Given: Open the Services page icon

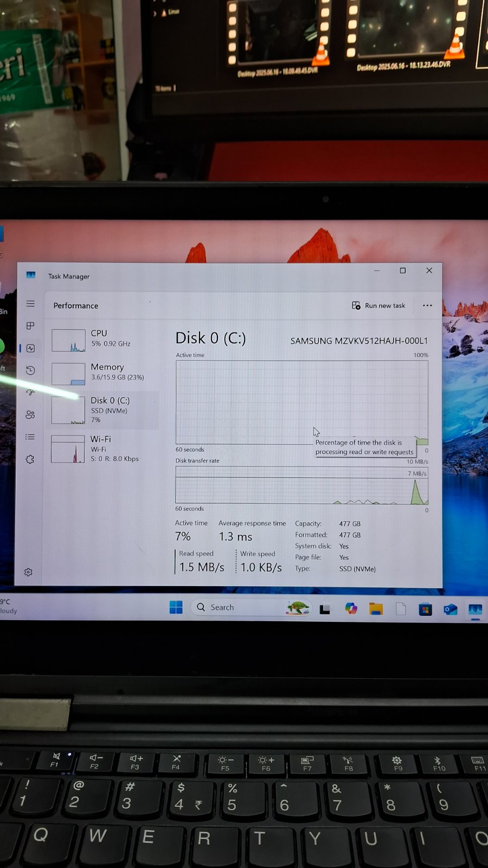Looking at the screenshot, I should pyautogui.click(x=30, y=459).
